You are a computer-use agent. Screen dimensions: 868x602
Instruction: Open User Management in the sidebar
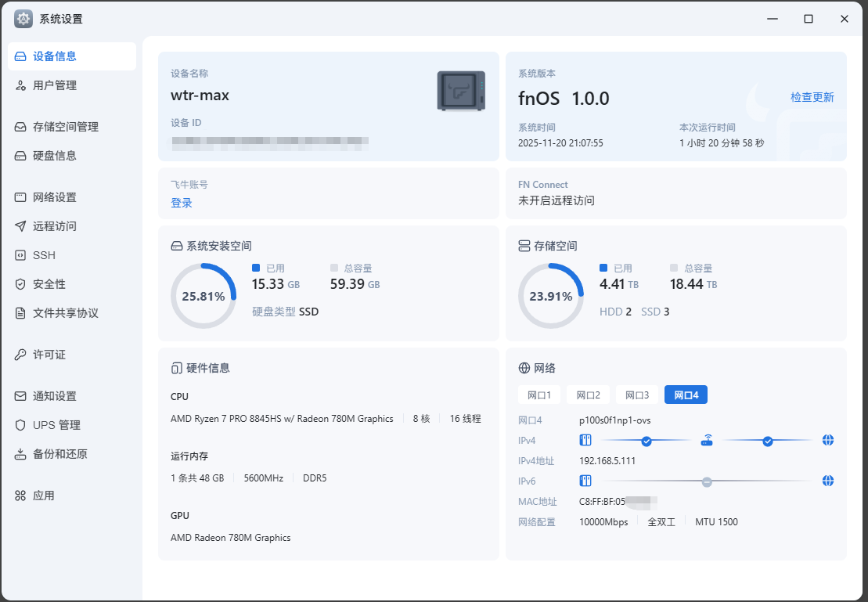[55, 85]
